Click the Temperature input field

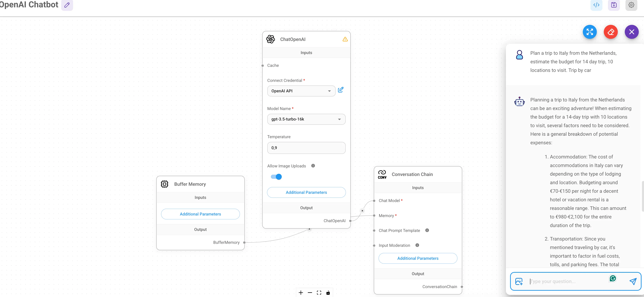306,148
